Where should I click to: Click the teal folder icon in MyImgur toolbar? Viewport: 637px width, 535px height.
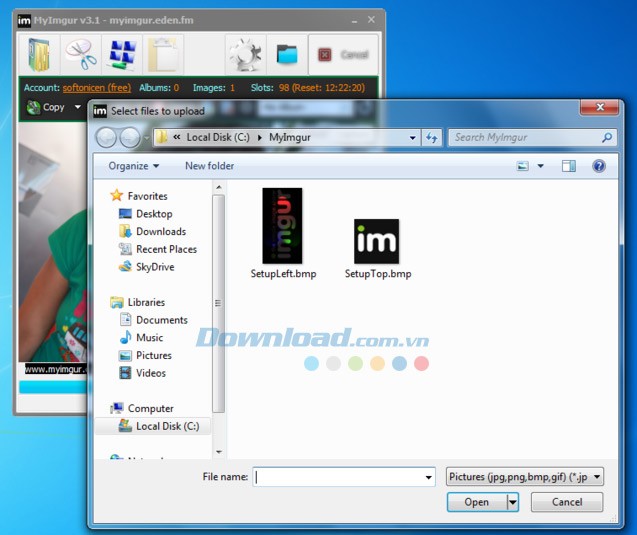pyautogui.click(x=287, y=54)
